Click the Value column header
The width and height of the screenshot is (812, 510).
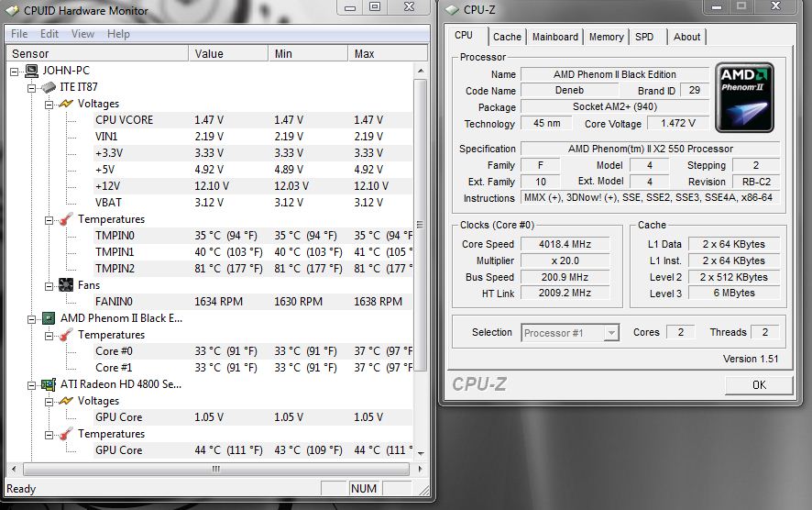[x=228, y=53]
